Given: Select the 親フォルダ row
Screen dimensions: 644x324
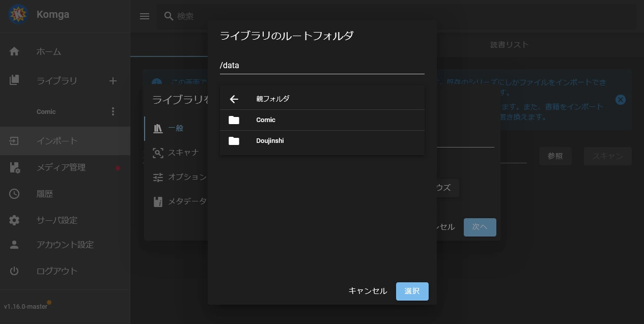Looking at the screenshot, I should (x=322, y=99).
